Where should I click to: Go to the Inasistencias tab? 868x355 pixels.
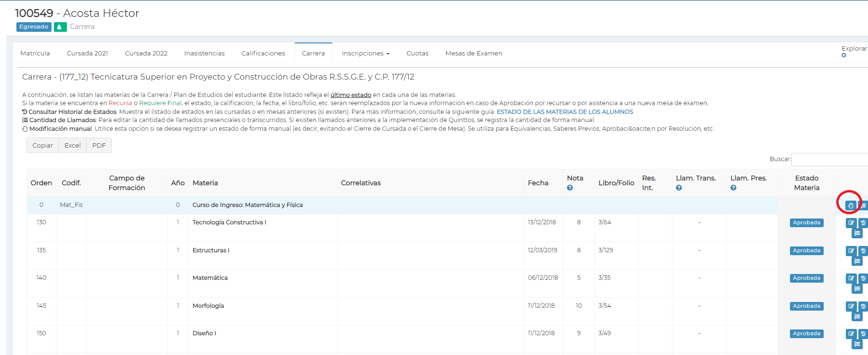click(204, 54)
